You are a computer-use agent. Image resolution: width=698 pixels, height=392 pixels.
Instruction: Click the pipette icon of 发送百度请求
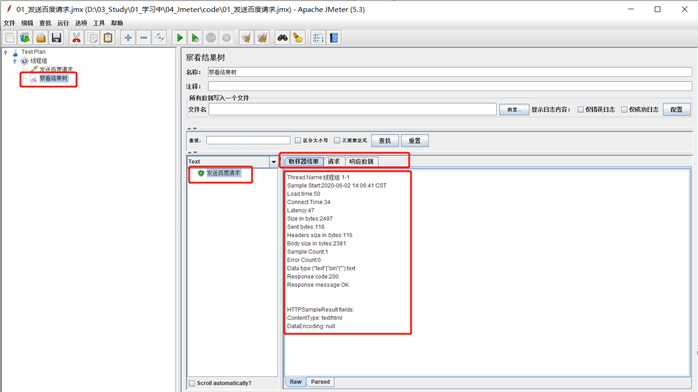pos(34,69)
